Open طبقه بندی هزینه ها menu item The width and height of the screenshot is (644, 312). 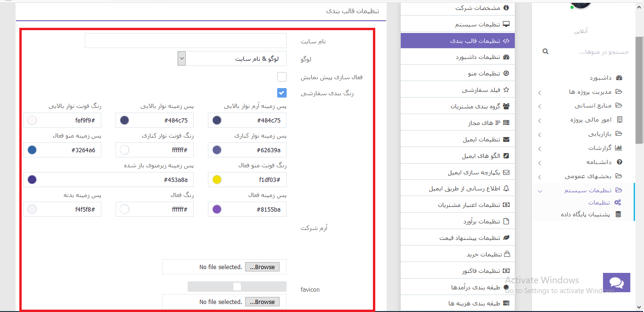click(458, 304)
